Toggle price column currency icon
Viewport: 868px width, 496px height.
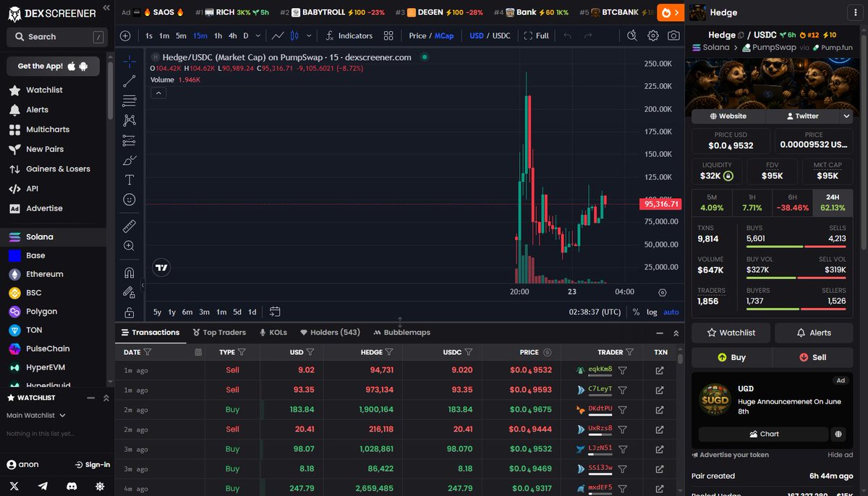click(x=547, y=352)
